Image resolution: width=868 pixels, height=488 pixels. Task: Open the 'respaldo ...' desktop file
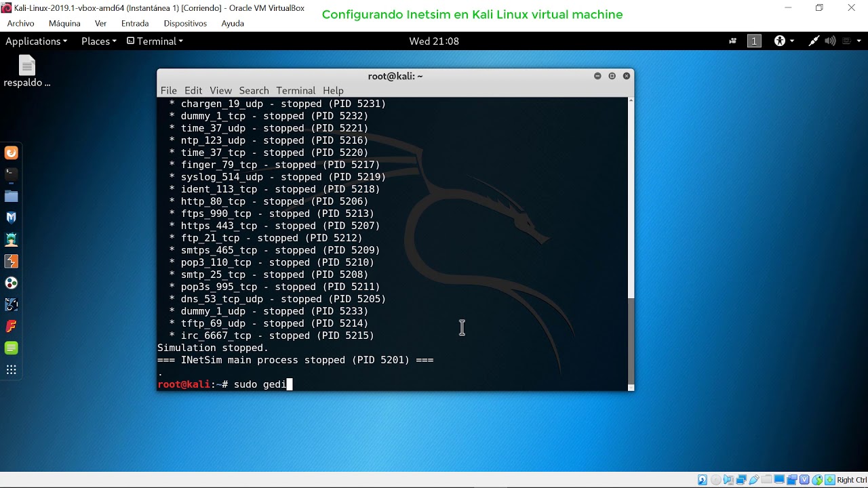coord(27,71)
